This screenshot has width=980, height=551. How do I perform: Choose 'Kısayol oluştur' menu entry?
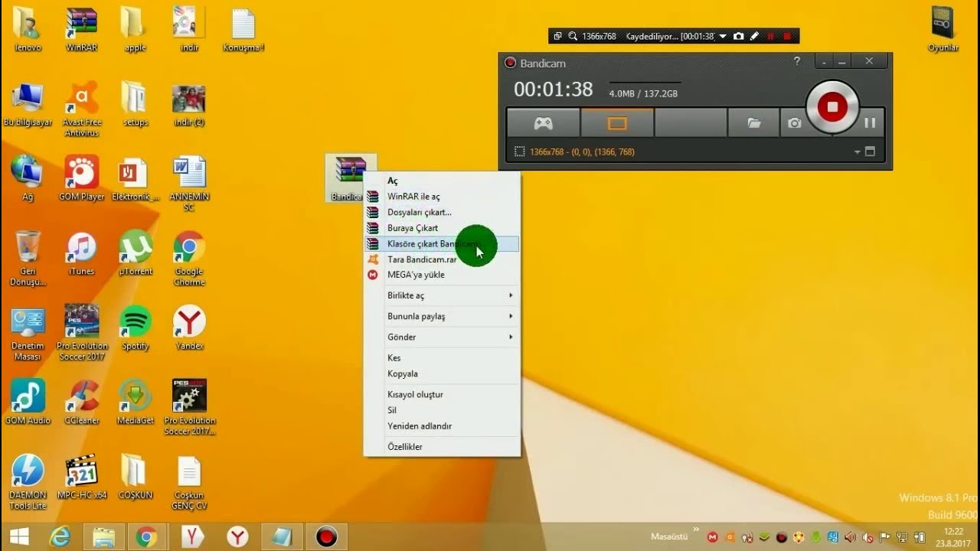pos(443,394)
